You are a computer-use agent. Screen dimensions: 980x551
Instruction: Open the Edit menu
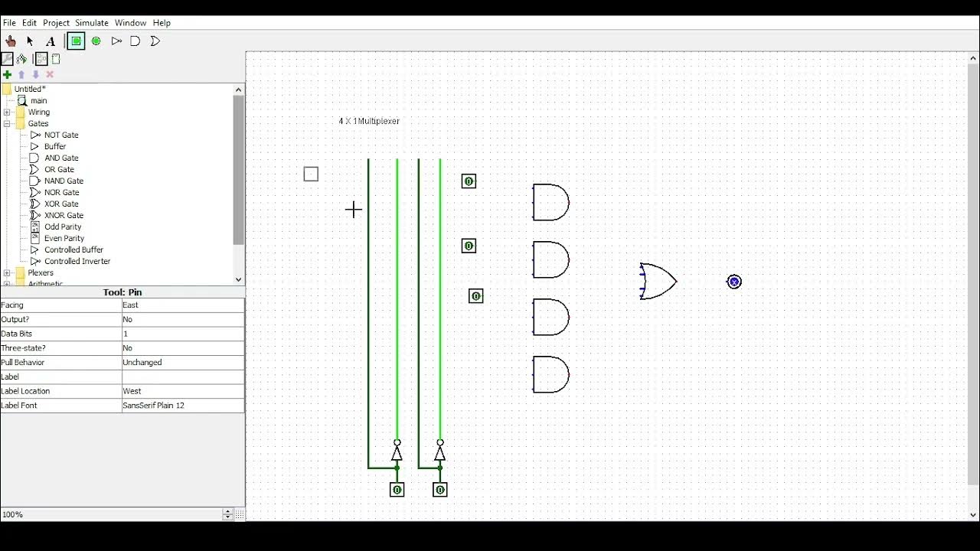tap(29, 23)
